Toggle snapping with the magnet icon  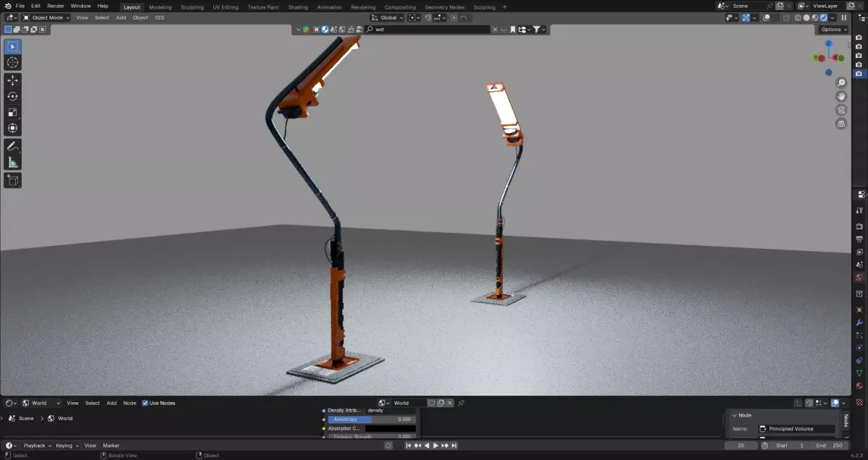[x=430, y=17]
